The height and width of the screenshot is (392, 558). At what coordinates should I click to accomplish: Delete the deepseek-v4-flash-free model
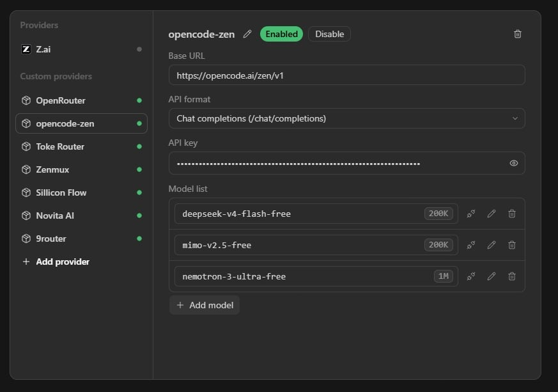point(512,214)
